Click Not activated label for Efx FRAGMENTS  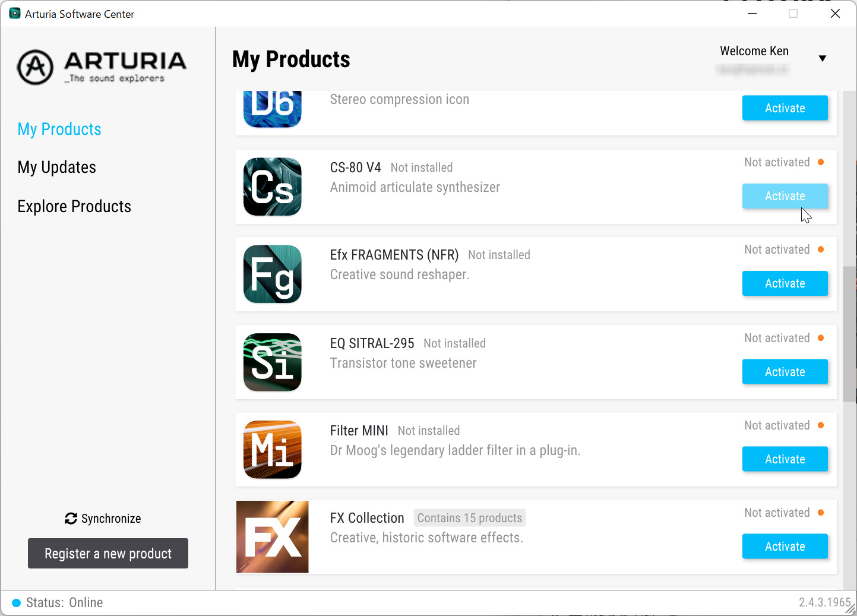click(777, 249)
